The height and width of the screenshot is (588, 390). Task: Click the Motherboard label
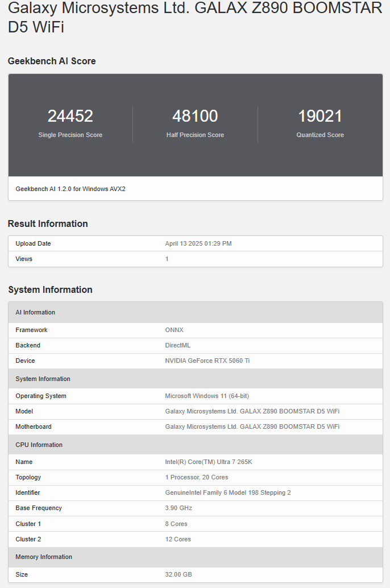pos(34,426)
